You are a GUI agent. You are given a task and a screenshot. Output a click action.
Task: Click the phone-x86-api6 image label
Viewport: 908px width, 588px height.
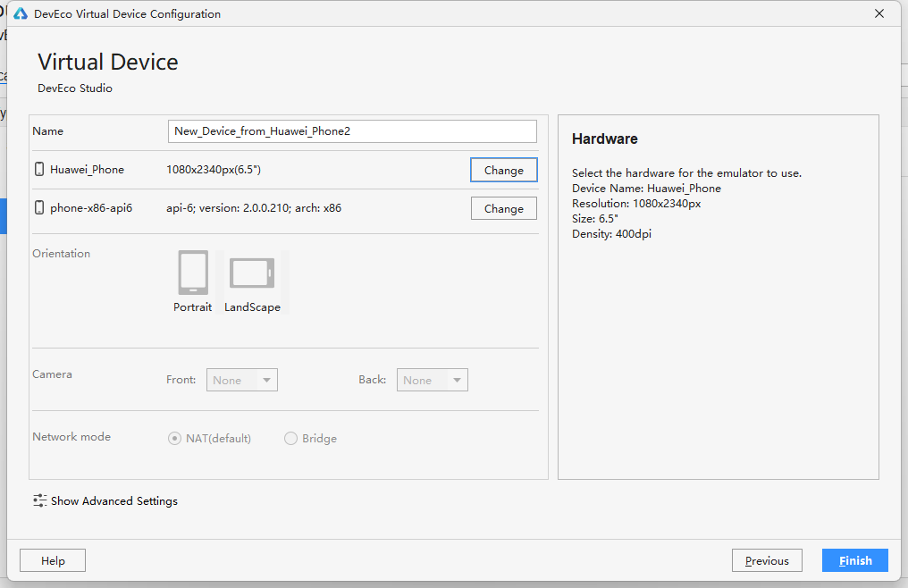(x=91, y=208)
